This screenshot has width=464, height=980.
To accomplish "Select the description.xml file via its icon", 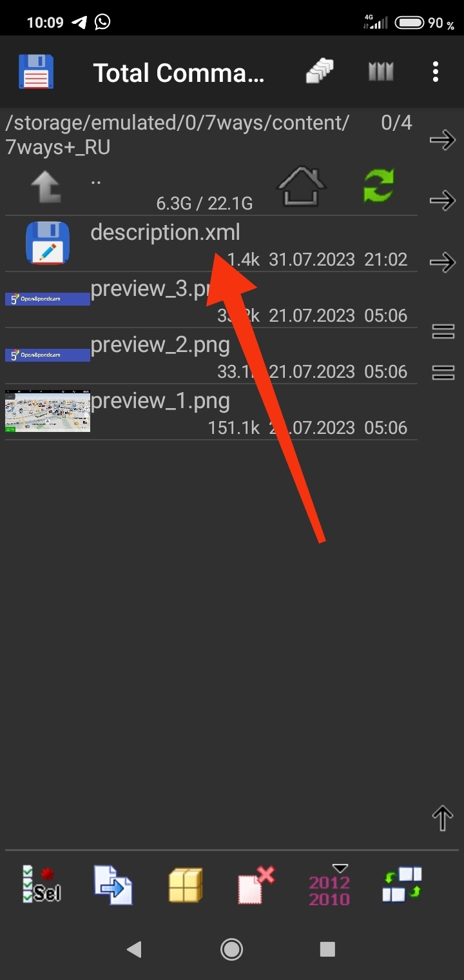I will 48,243.
